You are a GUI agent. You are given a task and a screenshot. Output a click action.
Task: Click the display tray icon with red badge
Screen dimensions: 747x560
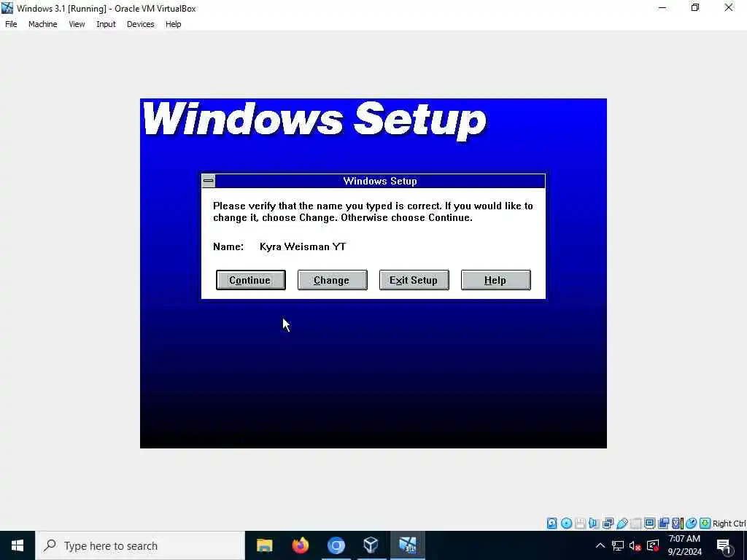point(653,545)
